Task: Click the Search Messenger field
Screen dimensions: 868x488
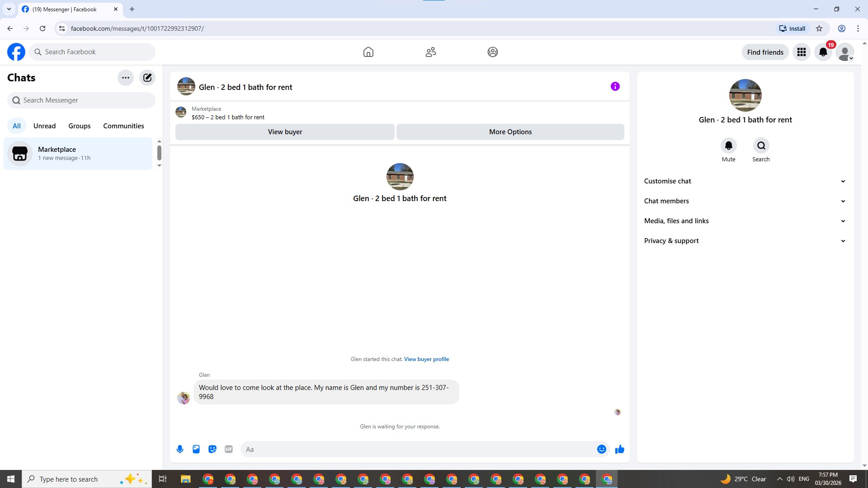Action: coord(81,100)
